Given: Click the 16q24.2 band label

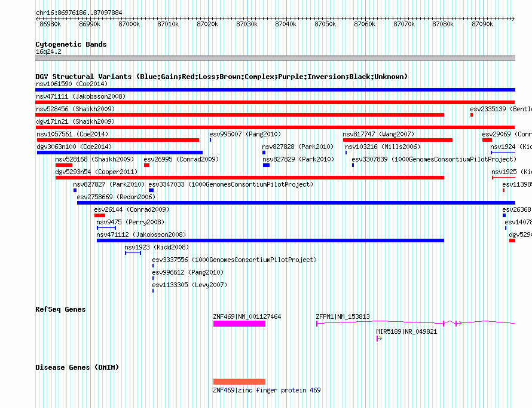Looking at the screenshot, I should point(48,51).
